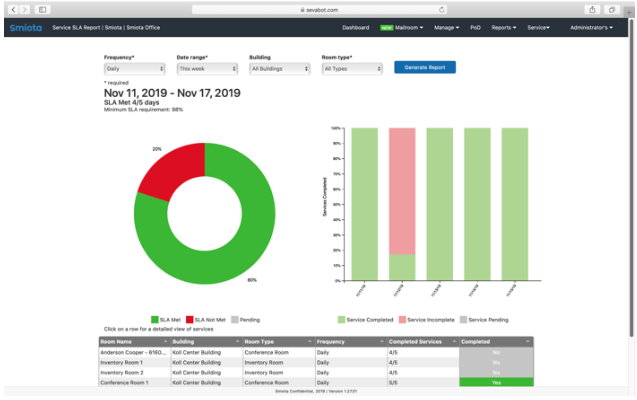Screen dimensions: 637x400
Task: Click the browser back arrow
Action: click(15, 8)
